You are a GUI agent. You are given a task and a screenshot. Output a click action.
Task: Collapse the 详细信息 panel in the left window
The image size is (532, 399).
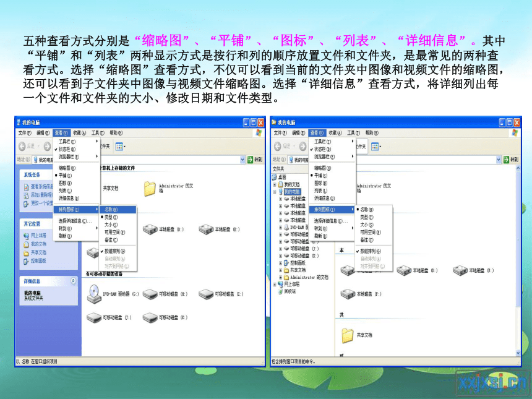click(x=73, y=281)
